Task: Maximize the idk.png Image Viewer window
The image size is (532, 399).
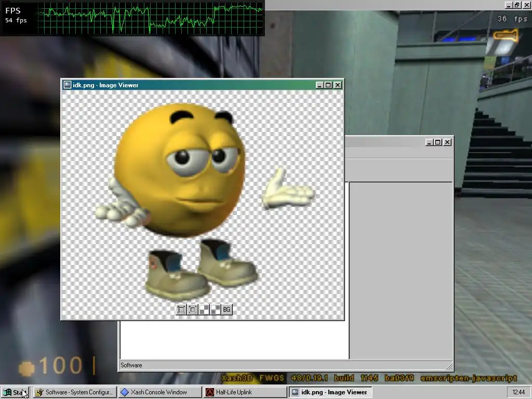Action: pos(328,85)
